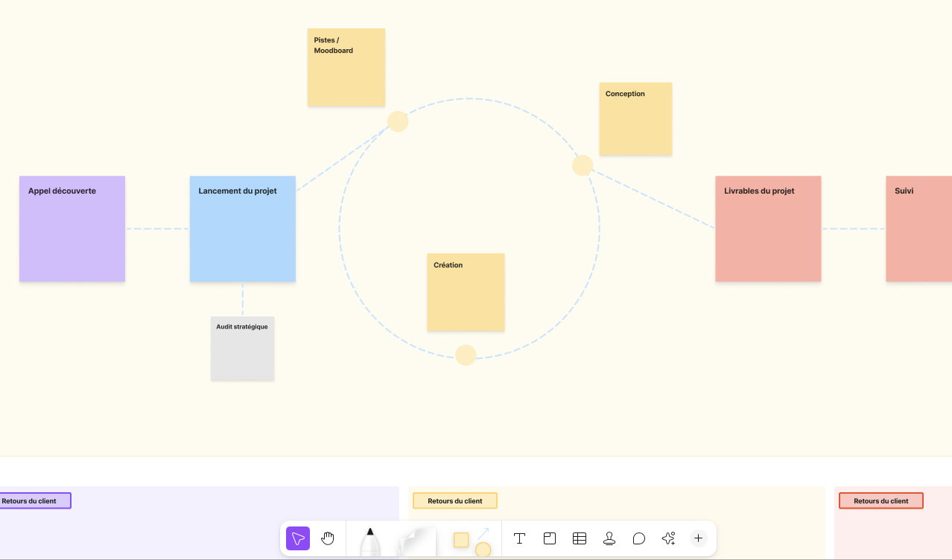Click the gray 'Audit stratégique' note
This screenshot has height=560, width=952.
tap(243, 349)
